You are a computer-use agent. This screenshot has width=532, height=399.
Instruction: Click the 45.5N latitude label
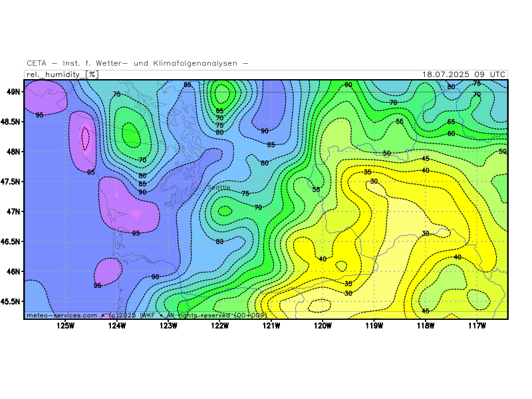point(10,301)
